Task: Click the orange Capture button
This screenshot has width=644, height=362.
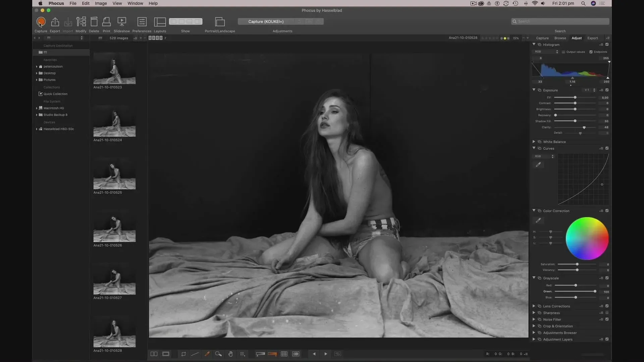Action: [x=41, y=22]
